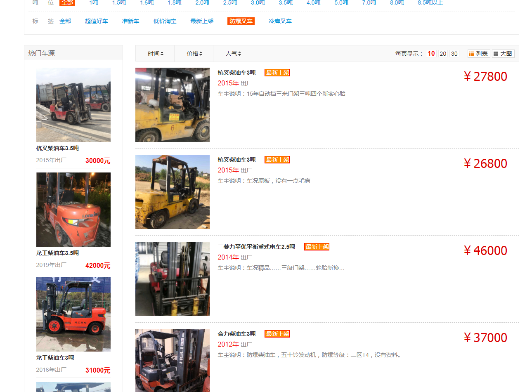
Task: Open sidebar title 龙工柴油车3吨
Action: (x=55, y=358)
